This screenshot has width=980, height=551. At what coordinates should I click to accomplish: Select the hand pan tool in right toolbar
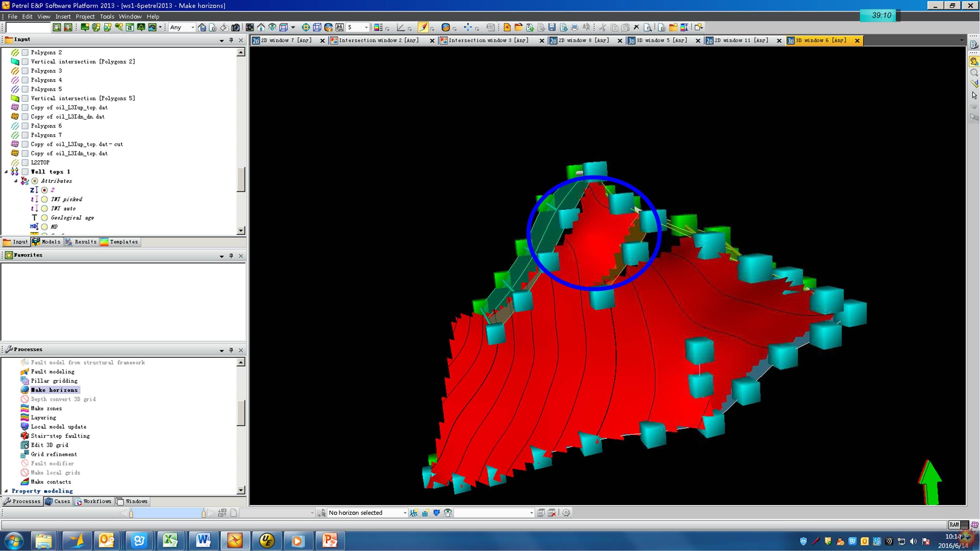(974, 61)
